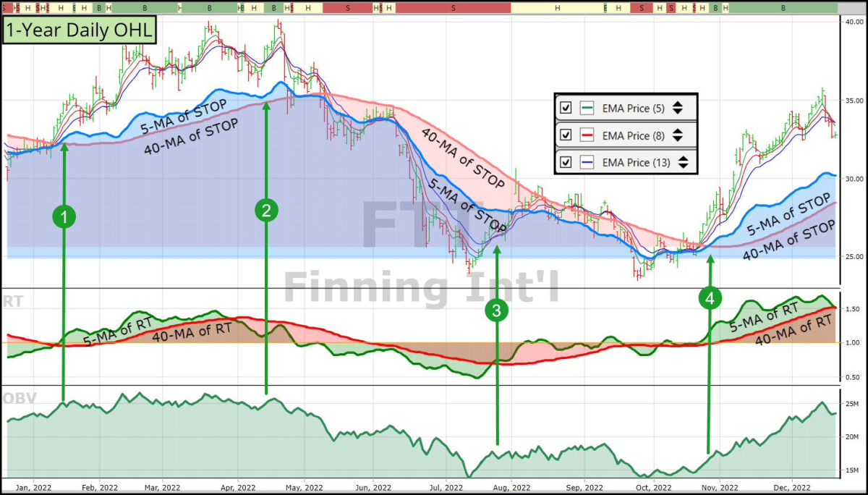
Task: Uncheck the EMA Price (5) checkbox
Action: pos(567,108)
